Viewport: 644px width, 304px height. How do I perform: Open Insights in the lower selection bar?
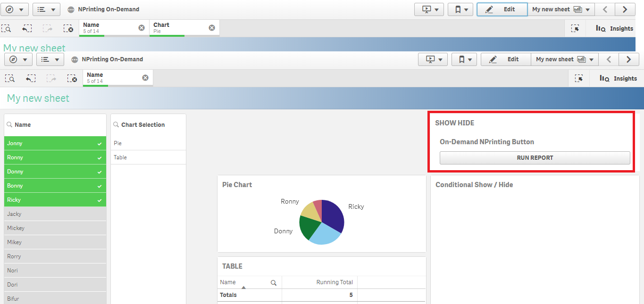tap(618, 78)
